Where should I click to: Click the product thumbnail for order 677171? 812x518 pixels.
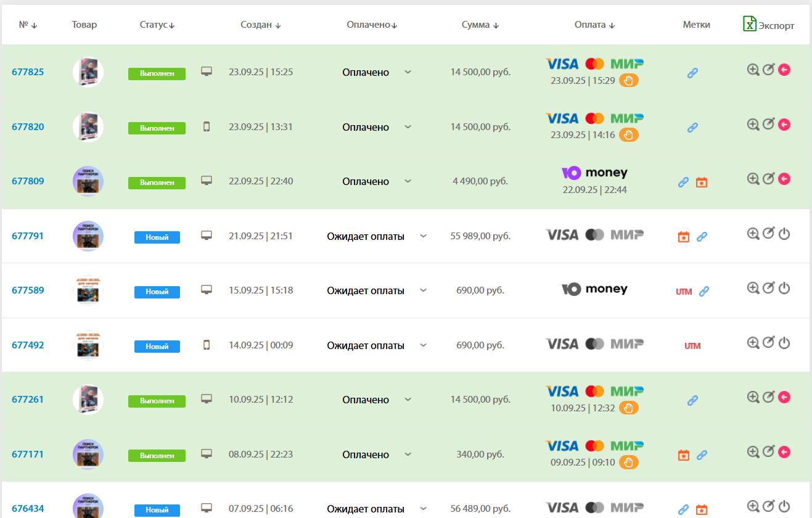[88, 454]
